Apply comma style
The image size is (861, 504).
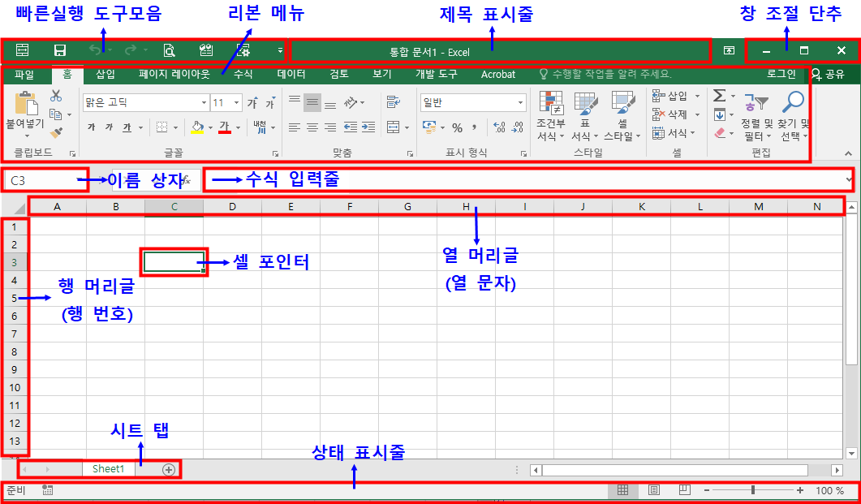click(x=475, y=128)
